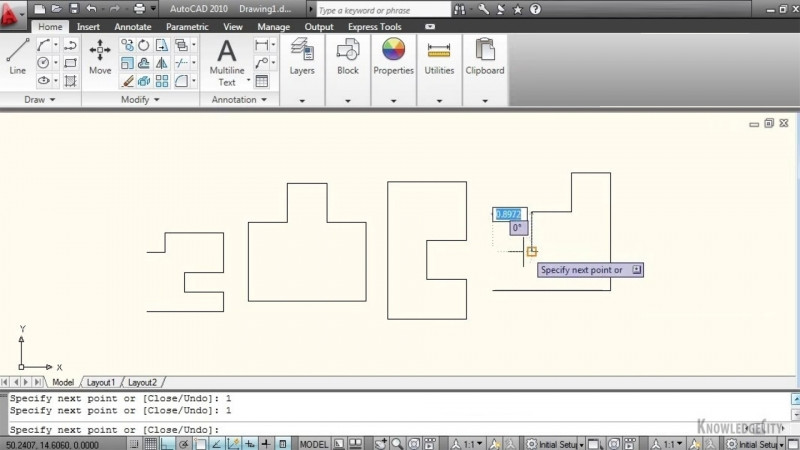This screenshot has height=450, width=800.
Task: Click the Plot printer icon
Action: click(x=139, y=9)
